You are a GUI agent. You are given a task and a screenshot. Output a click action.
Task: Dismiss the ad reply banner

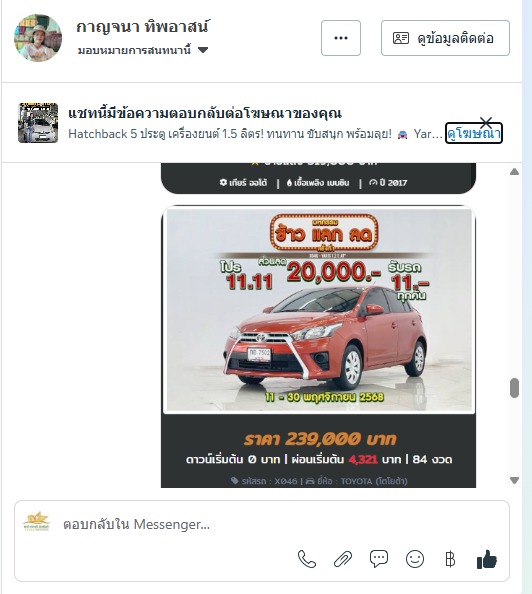click(486, 122)
